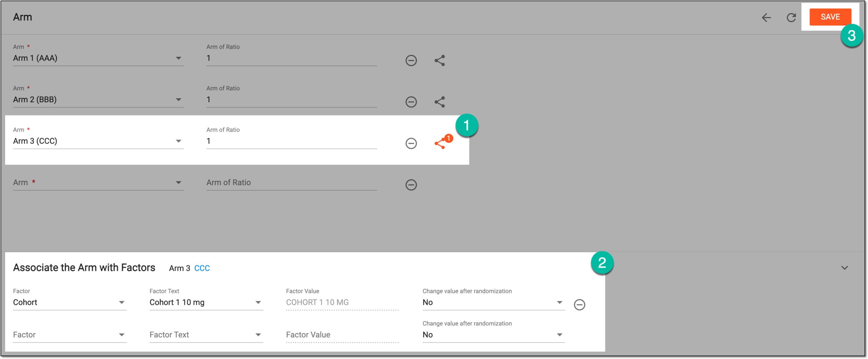Click the empty Factor Value field

(342, 335)
